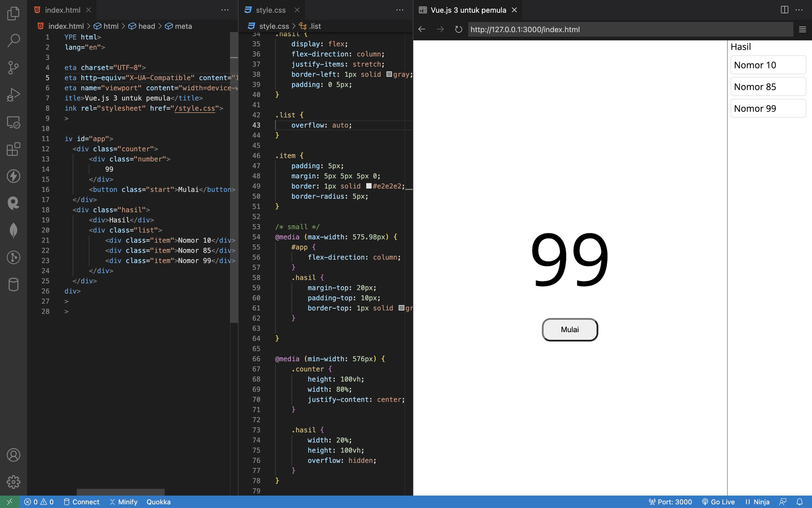Click Go Live in the status bar
This screenshot has width=812, height=508.
[718, 502]
